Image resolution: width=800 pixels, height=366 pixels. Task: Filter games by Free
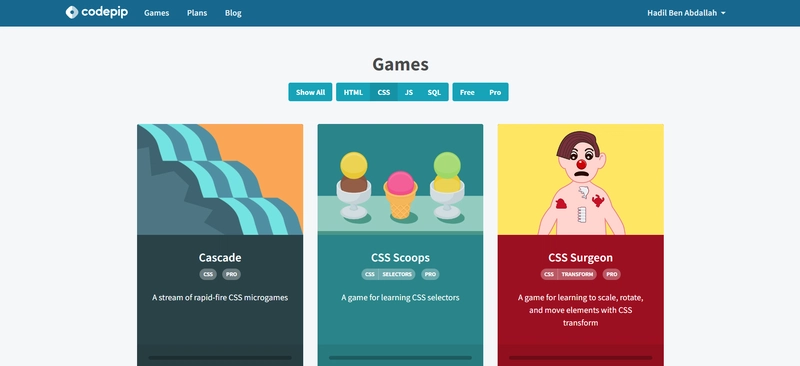pos(467,92)
